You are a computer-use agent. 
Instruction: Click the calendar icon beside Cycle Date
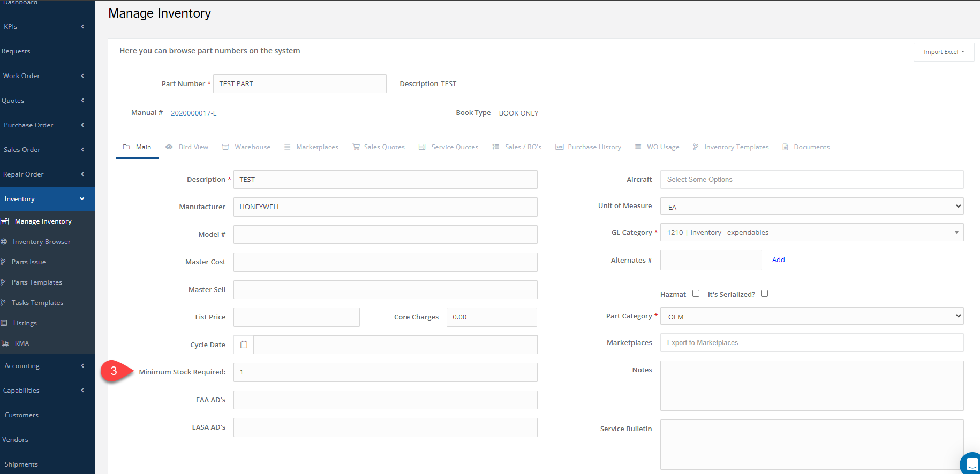(244, 345)
